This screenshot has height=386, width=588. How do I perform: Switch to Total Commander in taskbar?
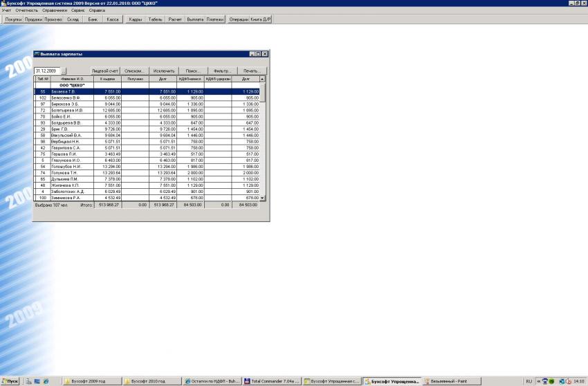[x=275, y=381]
